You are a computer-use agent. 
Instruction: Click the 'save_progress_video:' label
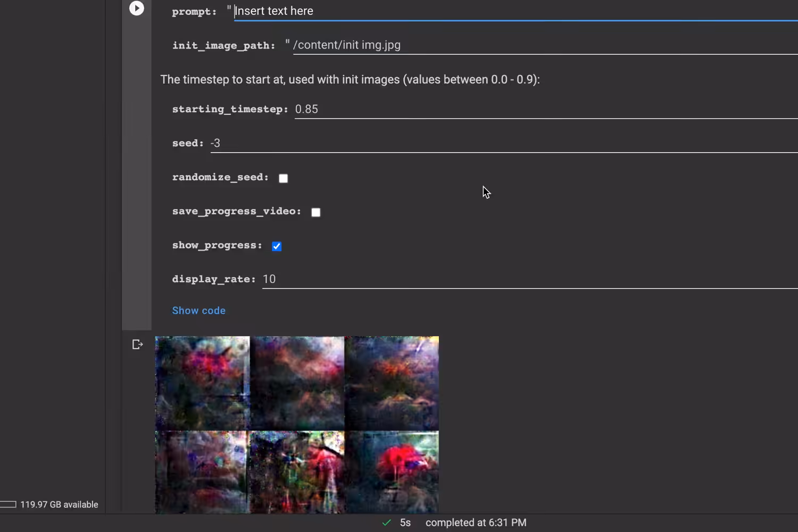coord(237,211)
